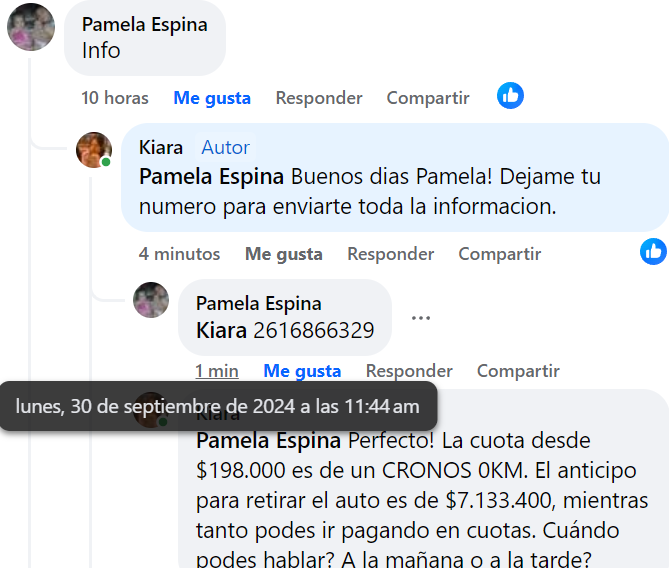
Task: Click Responder under the phone number comment
Action: pos(409,371)
